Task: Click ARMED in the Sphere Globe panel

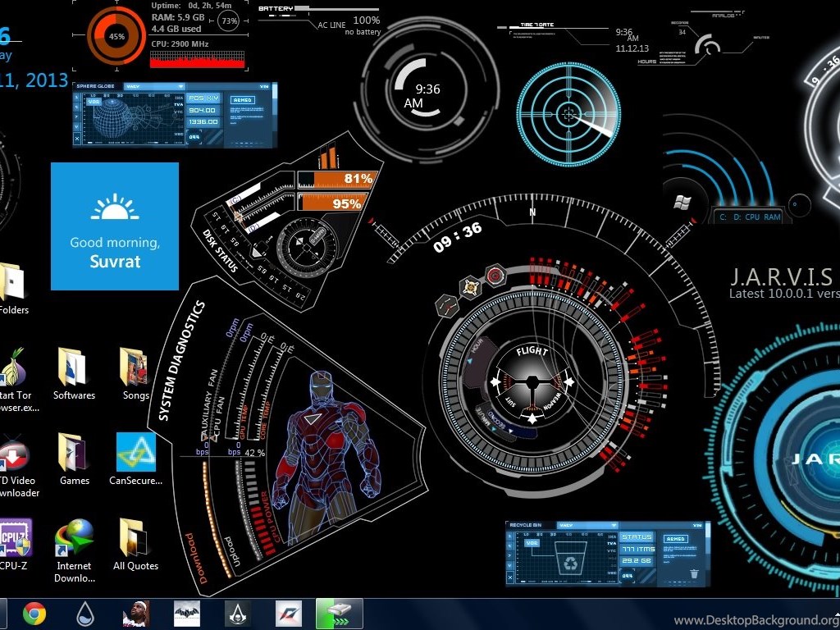Action: [x=243, y=100]
